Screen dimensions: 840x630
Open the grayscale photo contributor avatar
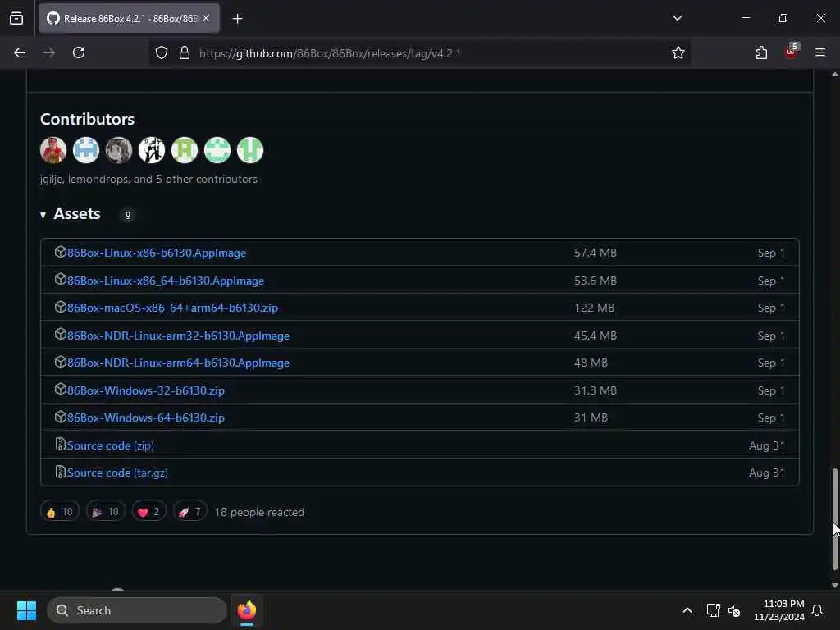(x=119, y=150)
